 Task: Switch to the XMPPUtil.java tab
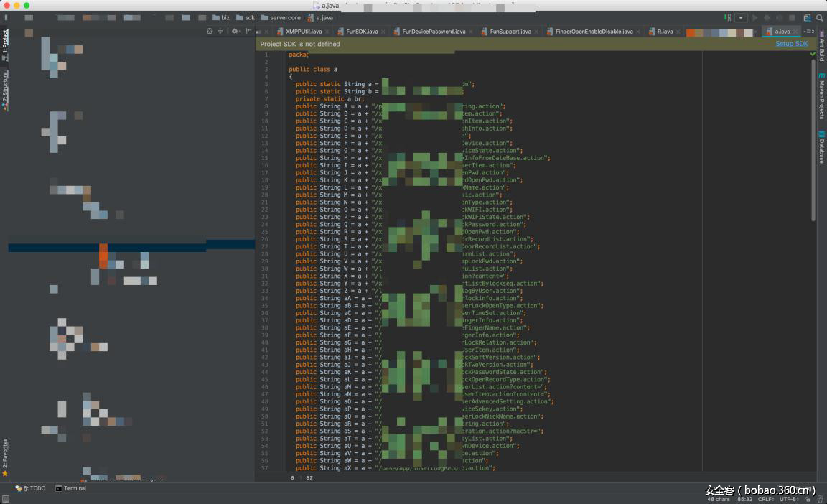303,32
